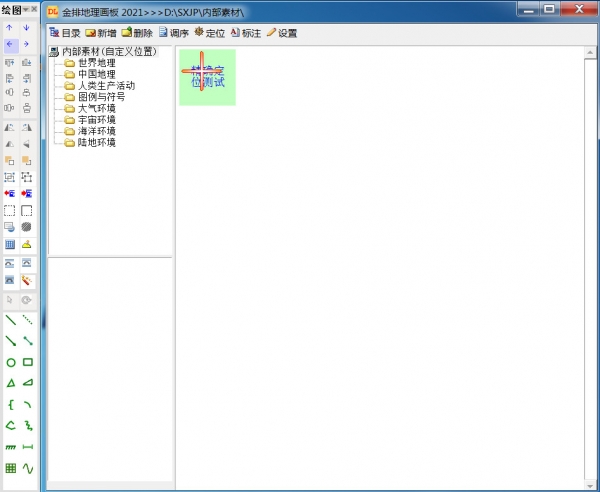Select the right triangle drawing tool

coord(28,382)
